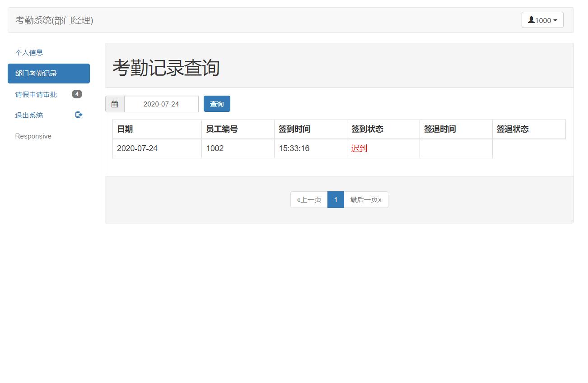The width and height of the screenshot is (588, 383).
Task: Click the date input showing 2020-07-24
Action: 161,104
